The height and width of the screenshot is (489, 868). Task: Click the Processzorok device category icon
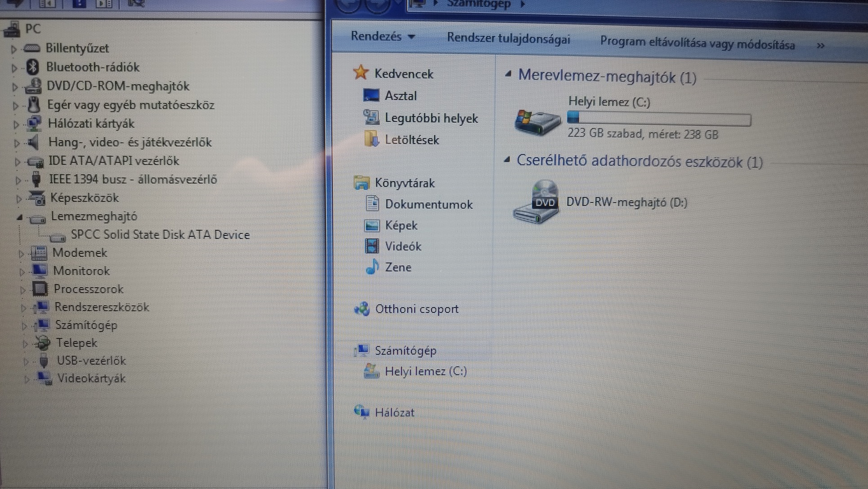click(40, 289)
